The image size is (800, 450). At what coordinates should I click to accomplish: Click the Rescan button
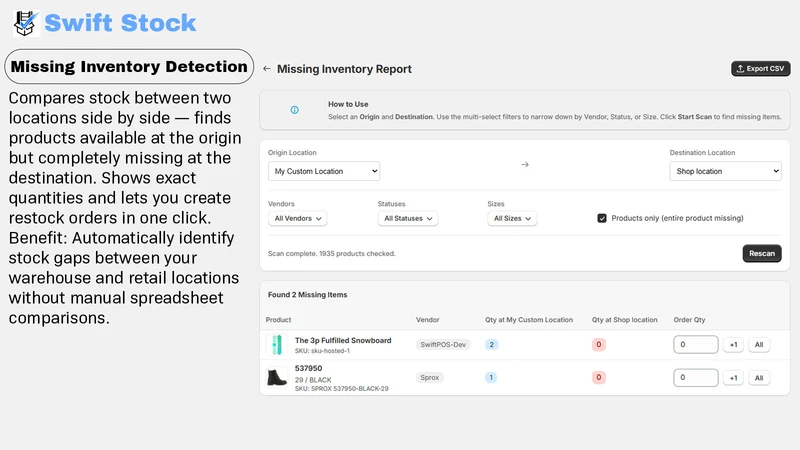coord(762,254)
